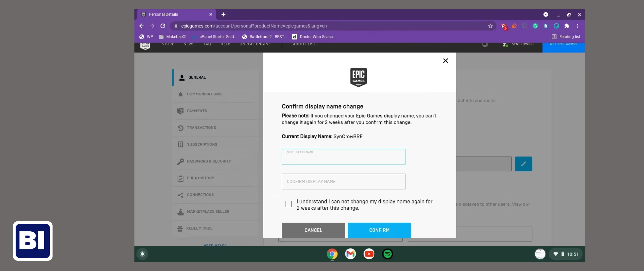Open the Extensions puzzle icon
Screen dimensions: 644x271
click(567, 26)
